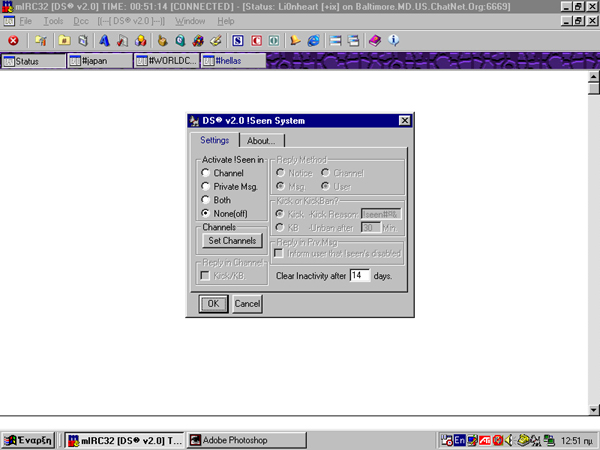The image size is (600, 450).
Task: Select the Both radio button
Action: 205,200
